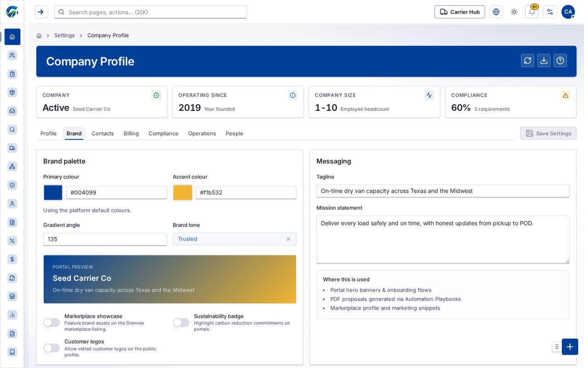Clear the Trusted brand tone selection

[288, 239]
